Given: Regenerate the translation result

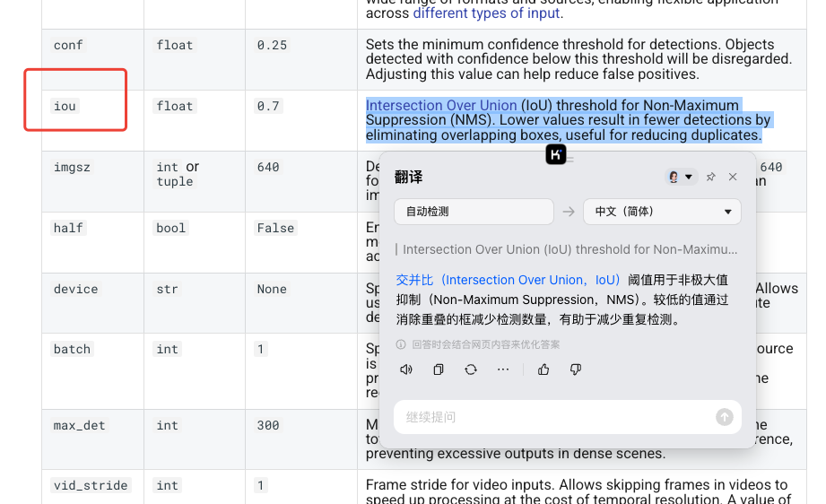Looking at the screenshot, I should click(x=471, y=369).
